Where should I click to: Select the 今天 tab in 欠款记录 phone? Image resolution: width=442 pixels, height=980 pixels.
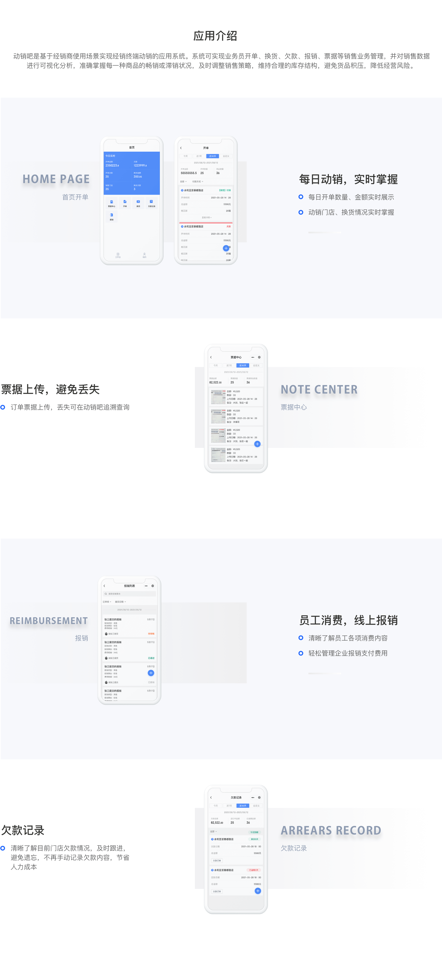(x=216, y=806)
